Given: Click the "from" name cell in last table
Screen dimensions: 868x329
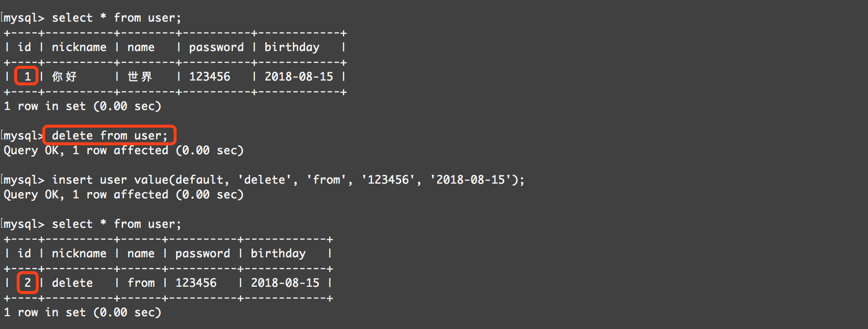Looking at the screenshot, I should (141, 283).
